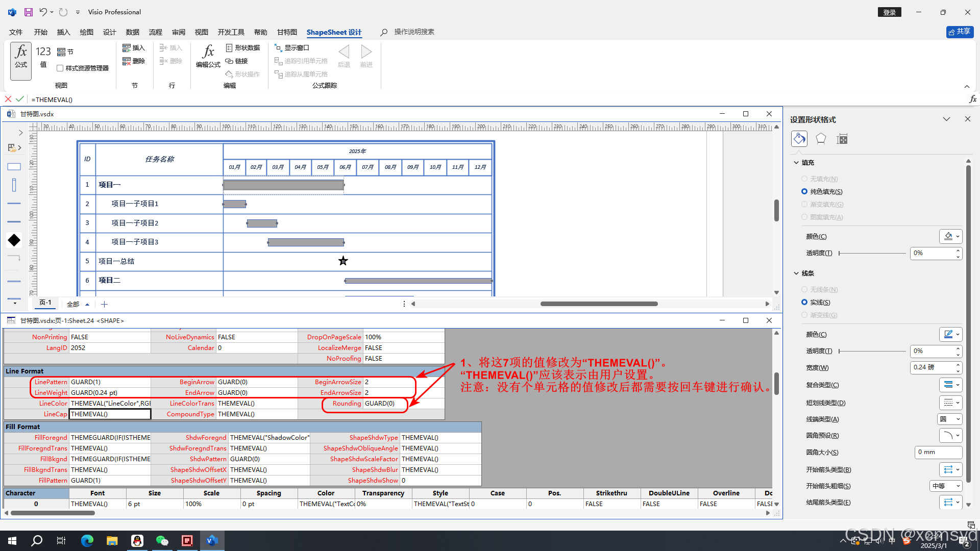Open the 甘特图 ribbon tab
The image size is (980, 551).
point(287,32)
